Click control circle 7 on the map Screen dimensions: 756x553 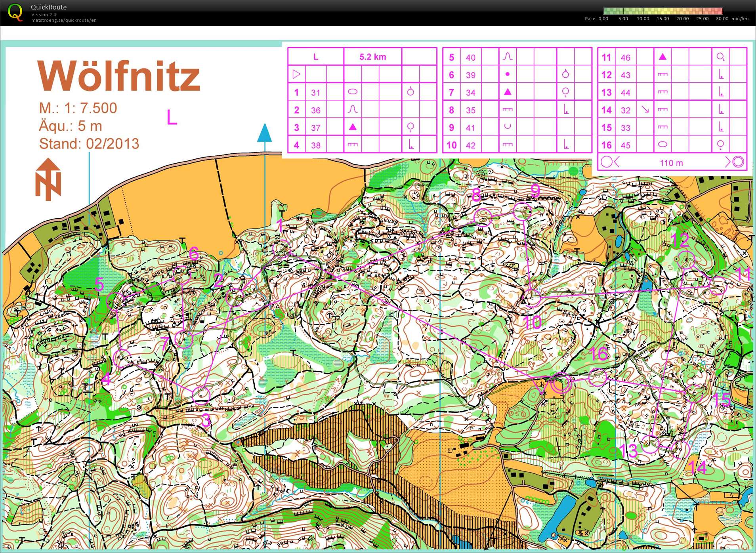coord(183,339)
